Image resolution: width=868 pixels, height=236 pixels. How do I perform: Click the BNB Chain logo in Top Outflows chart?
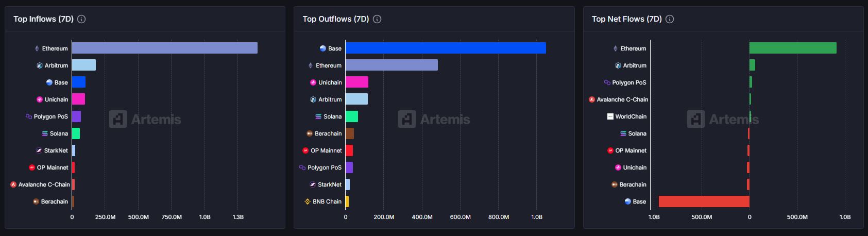pyautogui.click(x=308, y=201)
